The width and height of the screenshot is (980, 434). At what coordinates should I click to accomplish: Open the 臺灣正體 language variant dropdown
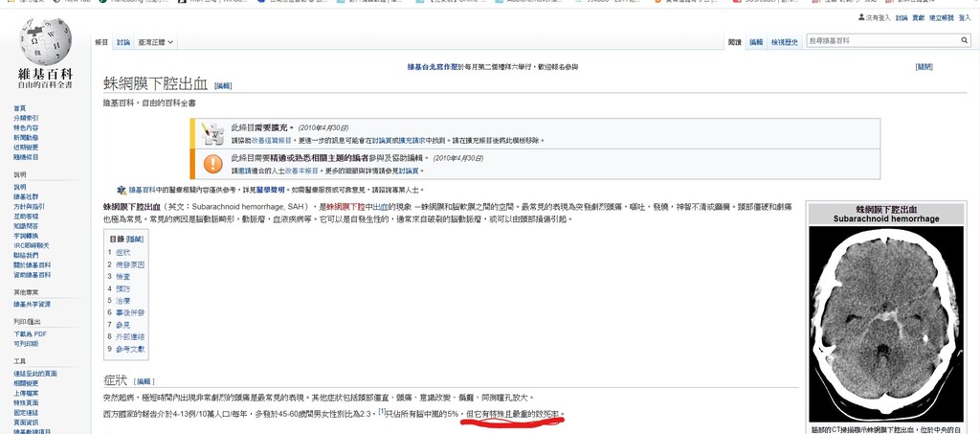click(x=157, y=42)
